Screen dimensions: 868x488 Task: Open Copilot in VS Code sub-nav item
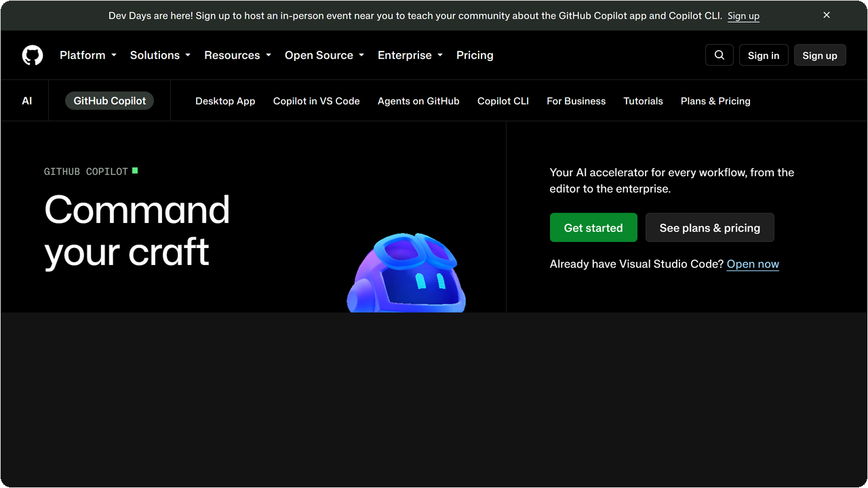(x=317, y=101)
